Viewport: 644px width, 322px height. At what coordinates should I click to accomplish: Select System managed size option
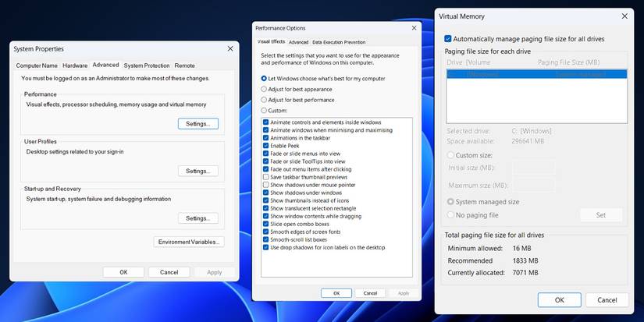click(450, 202)
